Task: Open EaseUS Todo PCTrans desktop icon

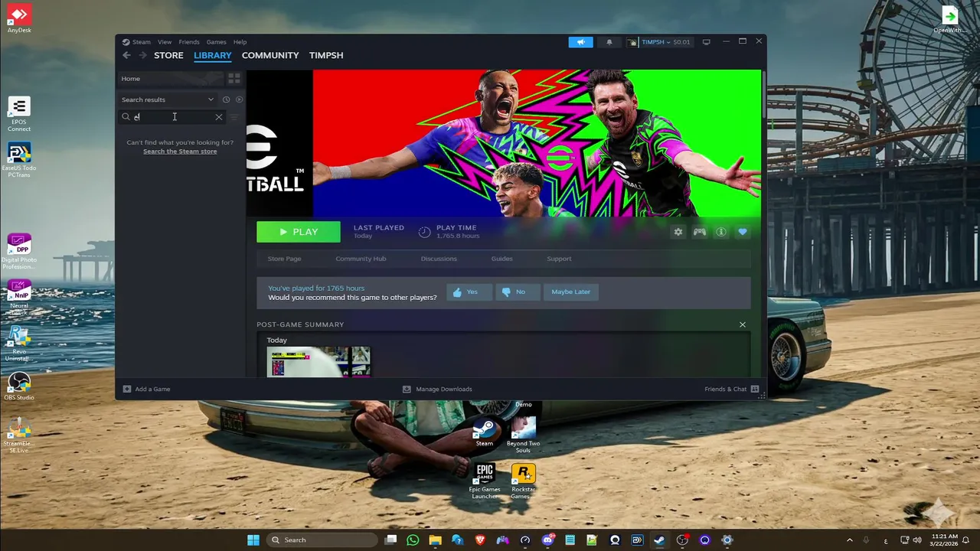Action: 19,160
